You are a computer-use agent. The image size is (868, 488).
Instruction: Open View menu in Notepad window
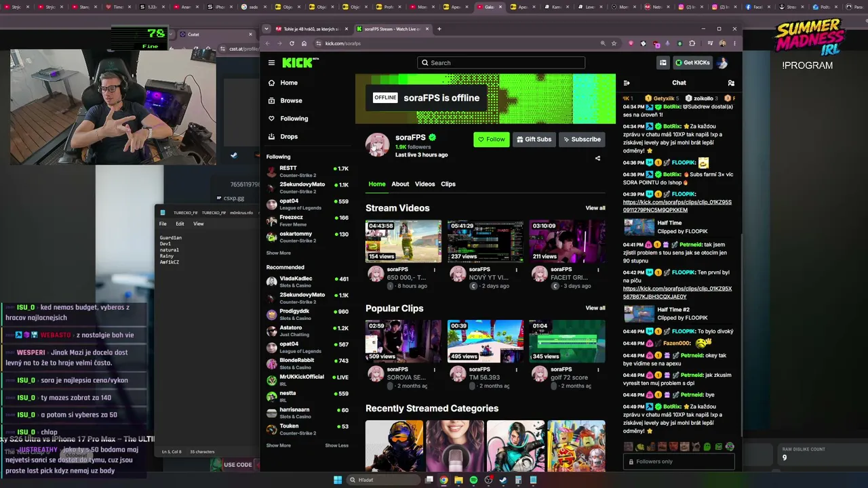(x=199, y=224)
